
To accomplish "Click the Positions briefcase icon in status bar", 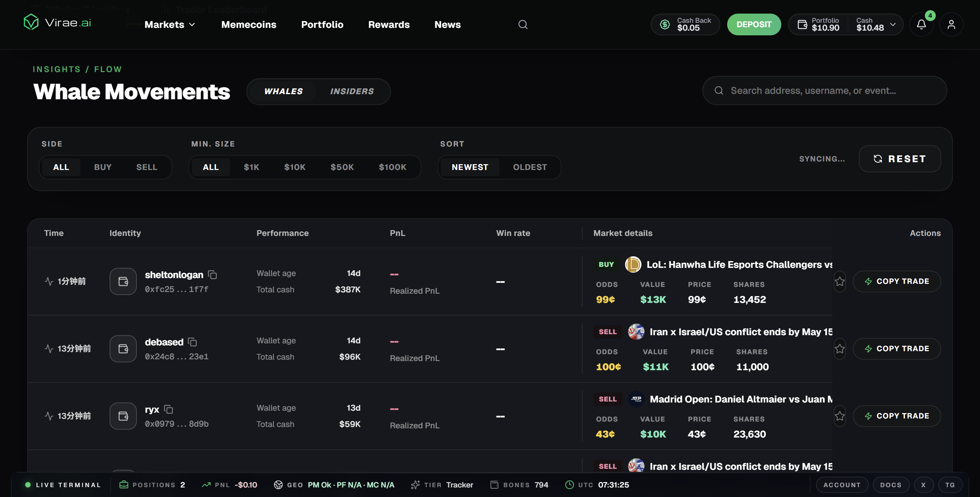I will click(124, 485).
